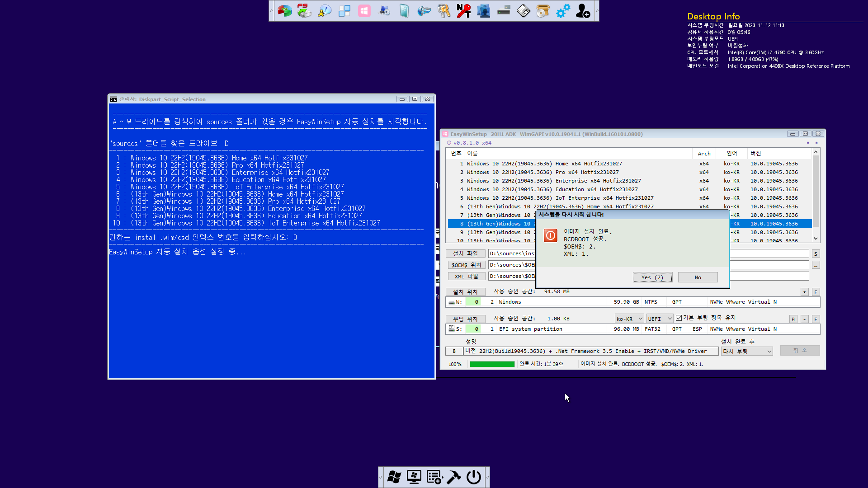Select the W: Windows partition row
Viewport: 868px width, 488px height.
[x=633, y=302]
